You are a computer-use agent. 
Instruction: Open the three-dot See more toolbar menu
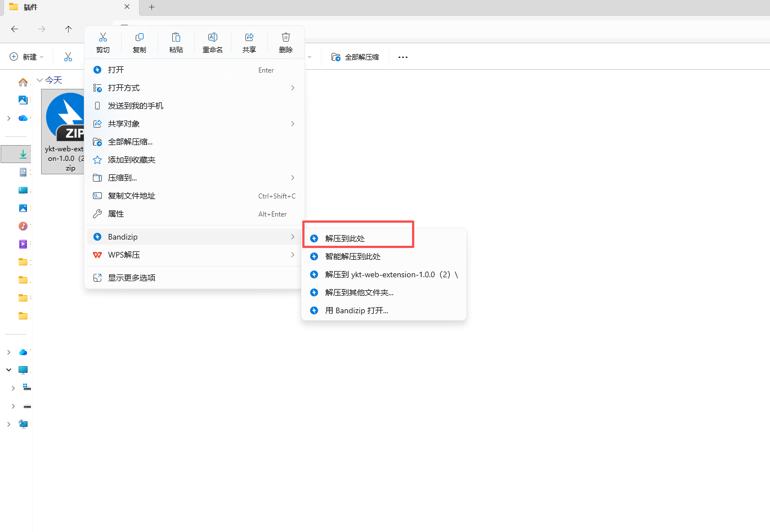(403, 57)
